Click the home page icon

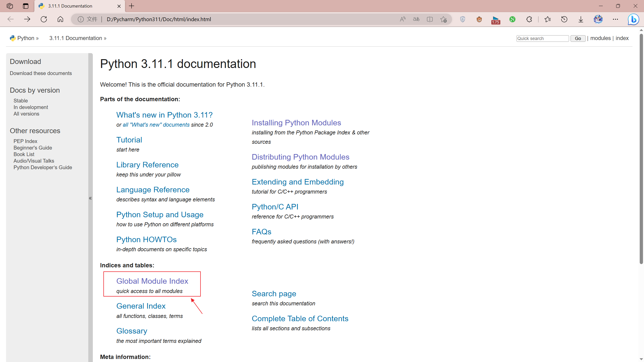tap(61, 19)
